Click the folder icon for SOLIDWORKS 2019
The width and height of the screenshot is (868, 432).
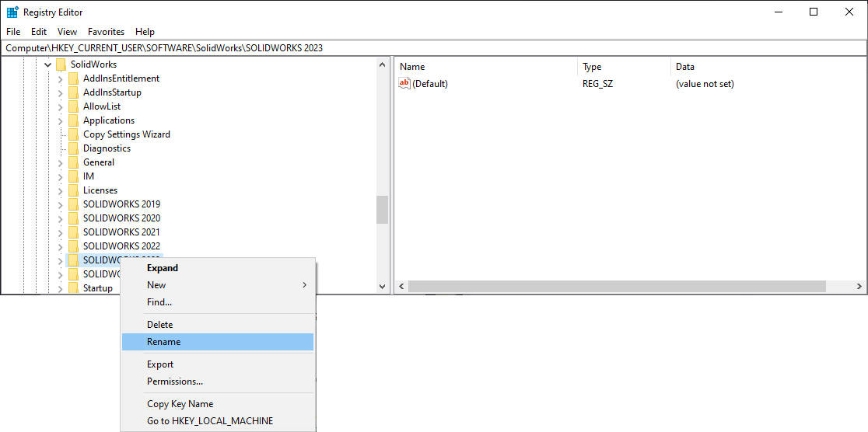[x=73, y=204]
